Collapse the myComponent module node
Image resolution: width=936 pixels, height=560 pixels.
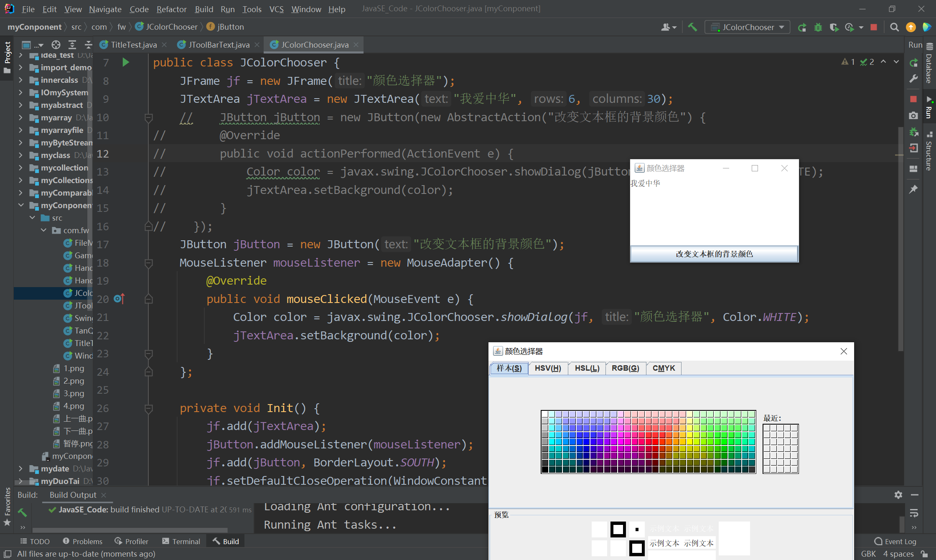point(20,205)
